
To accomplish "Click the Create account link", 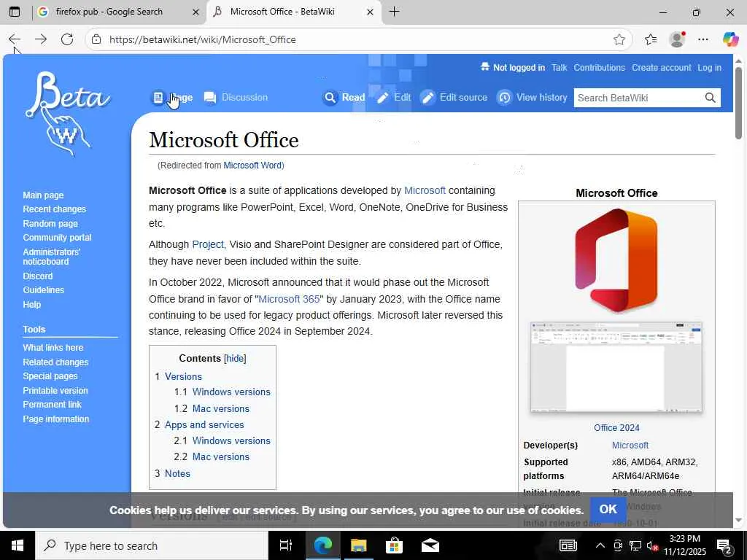I will click(661, 68).
